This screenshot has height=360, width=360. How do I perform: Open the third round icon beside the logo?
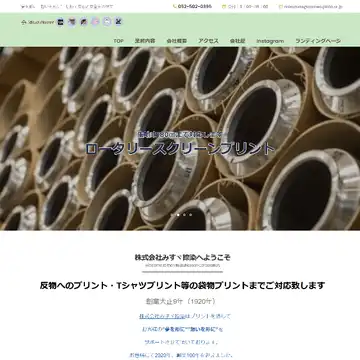84,22
